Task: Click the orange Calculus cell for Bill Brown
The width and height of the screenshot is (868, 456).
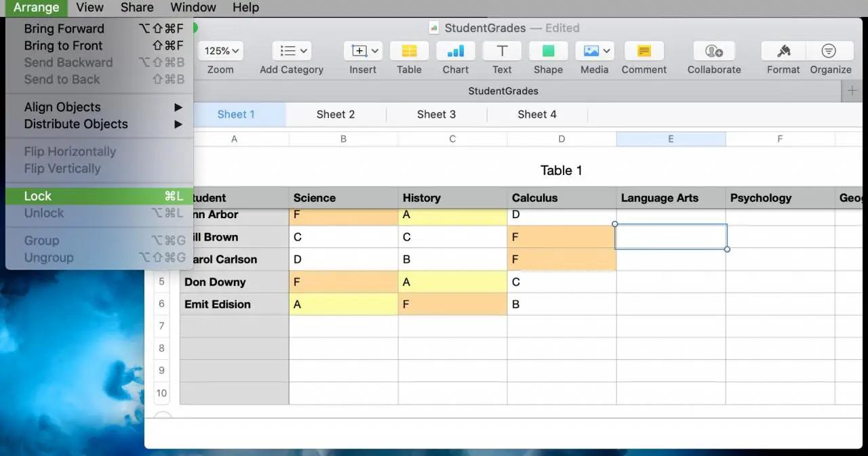Action: pyautogui.click(x=561, y=237)
